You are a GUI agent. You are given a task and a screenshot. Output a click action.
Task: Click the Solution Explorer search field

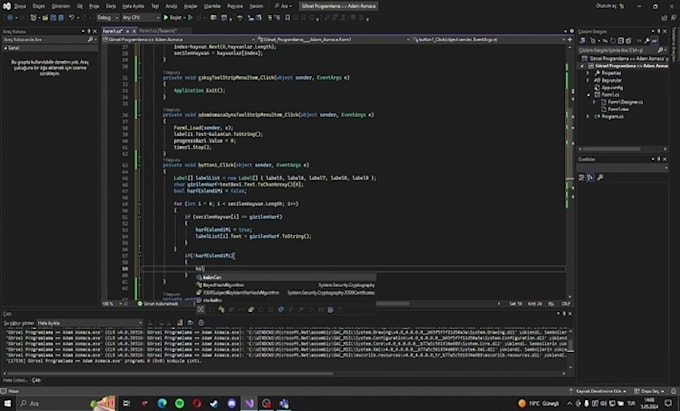click(x=621, y=50)
